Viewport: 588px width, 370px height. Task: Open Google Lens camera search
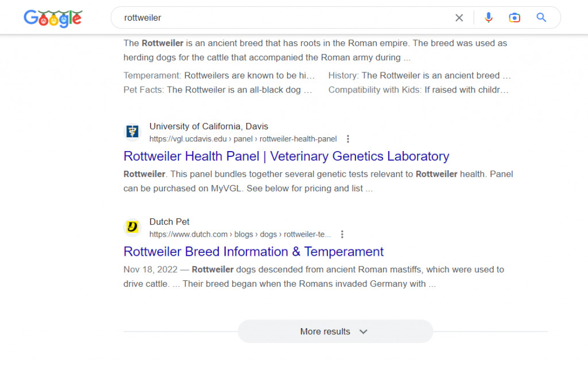coord(514,18)
